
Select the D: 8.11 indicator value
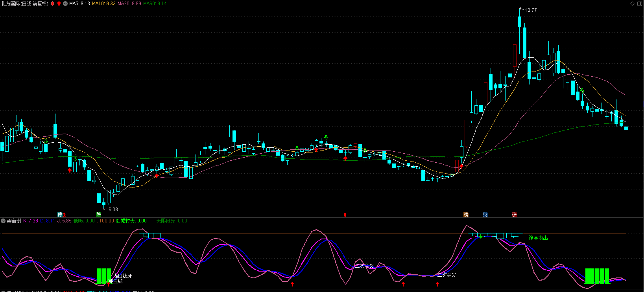pyautogui.click(x=48, y=221)
